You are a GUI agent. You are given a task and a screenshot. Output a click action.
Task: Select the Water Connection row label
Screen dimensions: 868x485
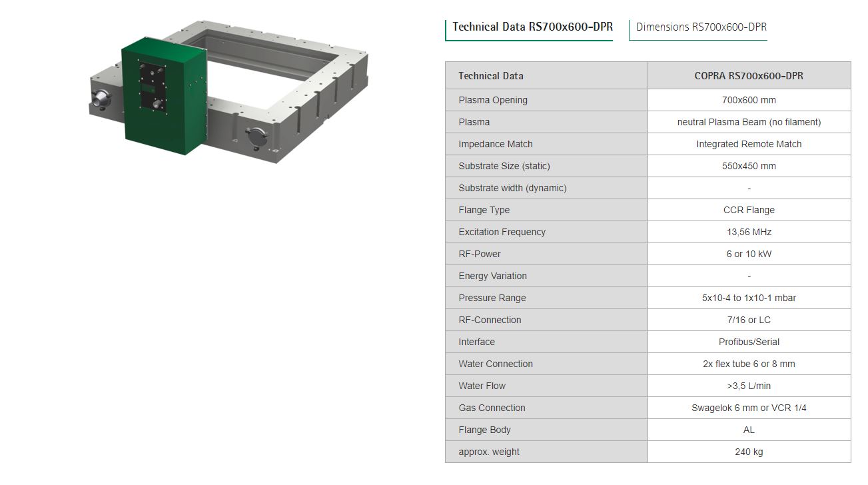click(x=496, y=364)
